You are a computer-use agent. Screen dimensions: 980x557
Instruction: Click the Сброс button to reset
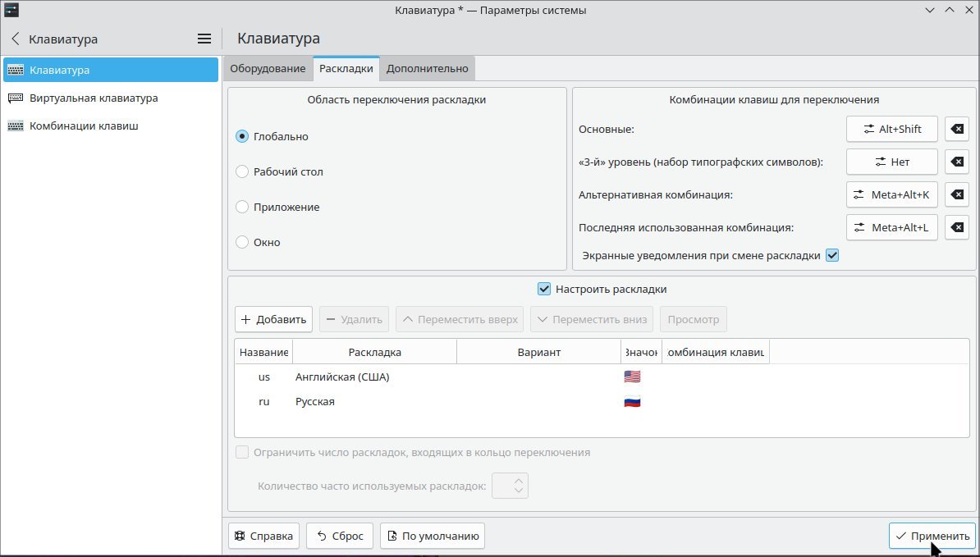[339, 535]
